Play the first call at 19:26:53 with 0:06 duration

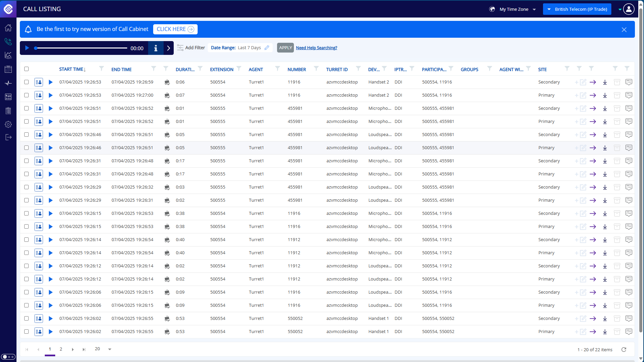click(50, 82)
